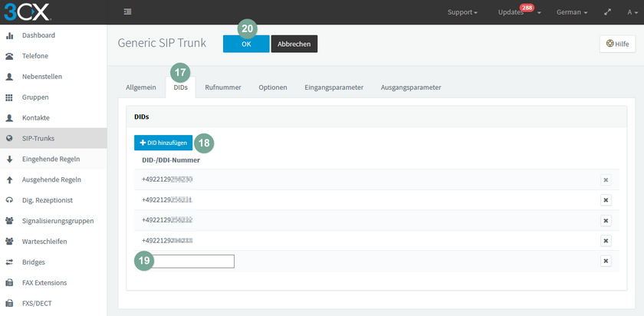Click the Abbrechen button
The width and height of the screenshot is (644, 316).
click(x=294, y=44)
